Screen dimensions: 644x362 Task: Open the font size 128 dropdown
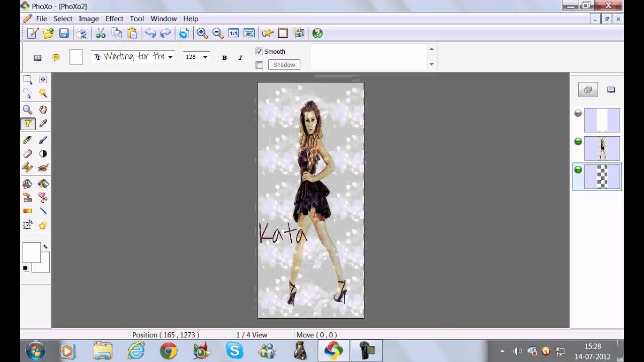[x=205, y=57]
